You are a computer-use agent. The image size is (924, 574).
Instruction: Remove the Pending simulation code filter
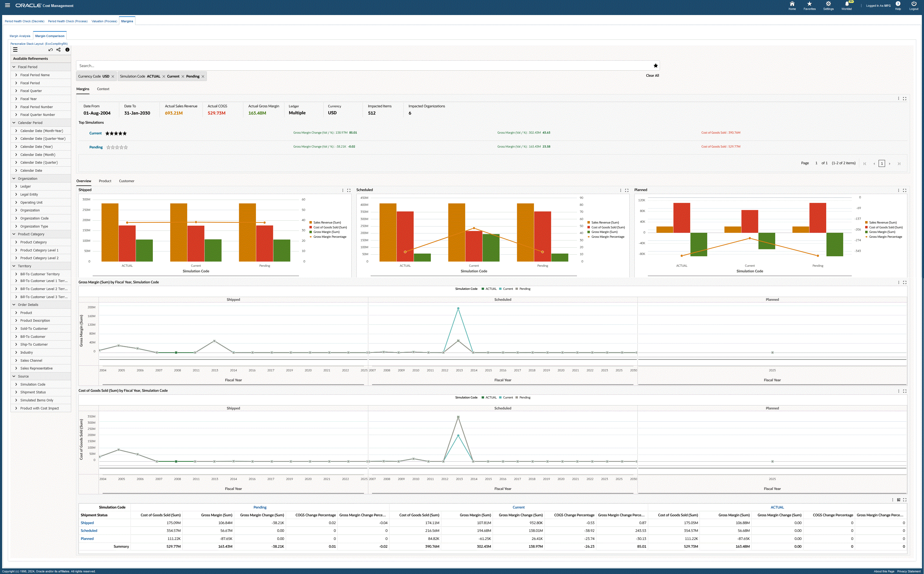point(203,77)
